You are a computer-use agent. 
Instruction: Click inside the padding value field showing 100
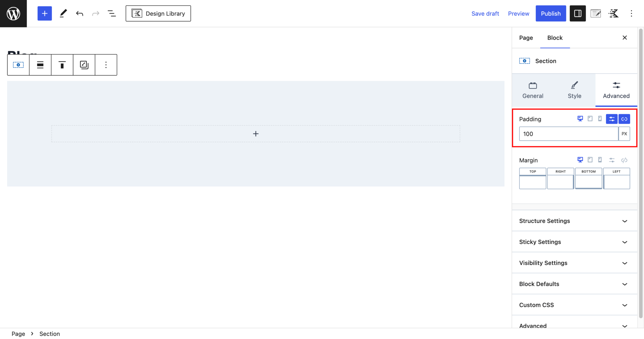tap(568, 134)
